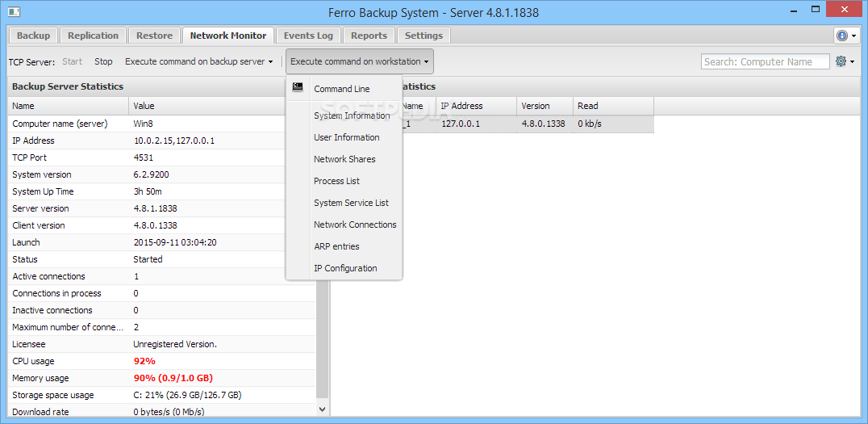Viewport: 868px width, 424px height.
Task: Click the settings gear icon beside search
Action: pyautogui.click(x=841, y=61)
